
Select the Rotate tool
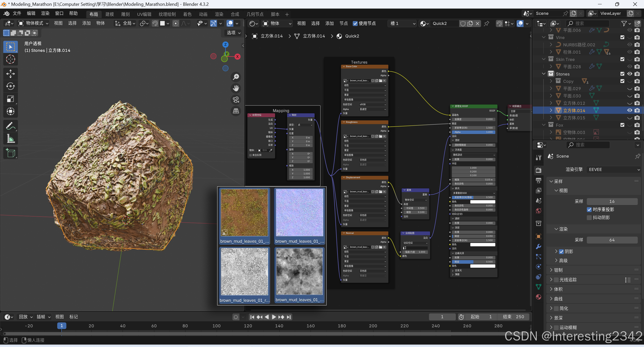[10, 86]
